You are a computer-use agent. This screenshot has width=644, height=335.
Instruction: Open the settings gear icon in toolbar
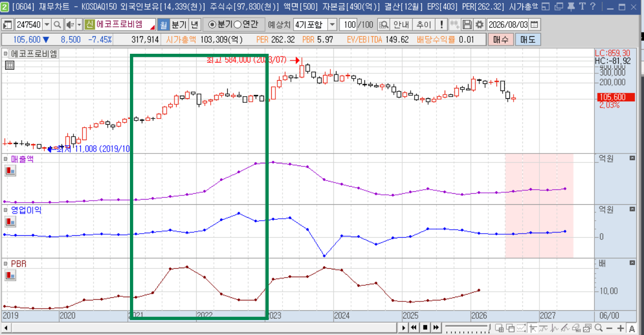479,25
